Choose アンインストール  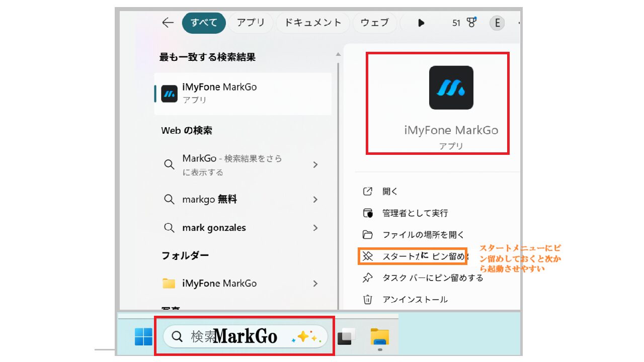click(x=415, y=300)
